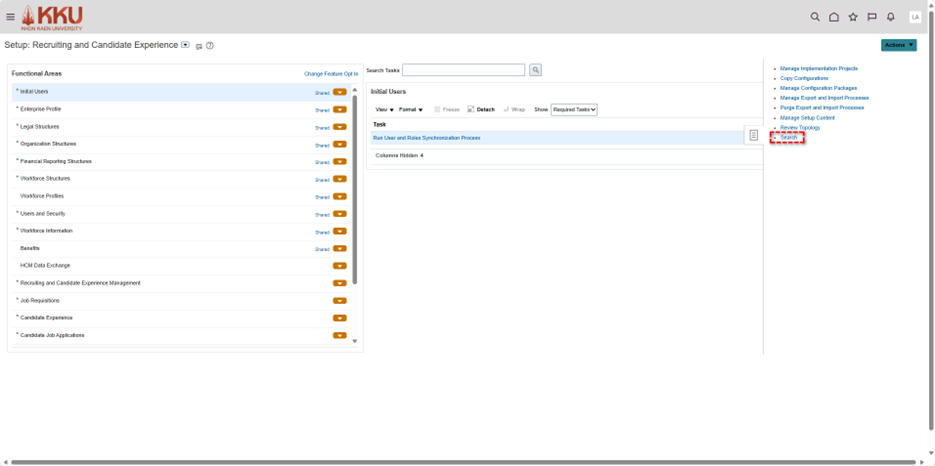The height and width of the screenshot is (466, 935).
Task: Open the setup offering dropdown beside title
Action: (186, 45)
